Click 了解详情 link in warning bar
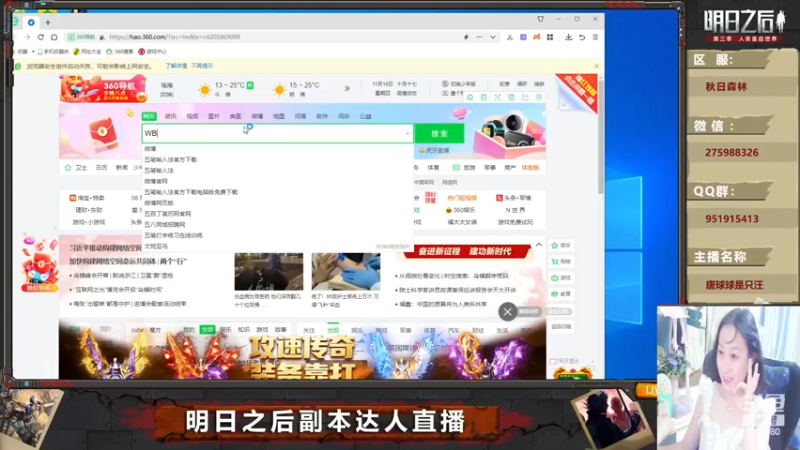The height and width of the screenshot is (450, 800). [176, 66]
